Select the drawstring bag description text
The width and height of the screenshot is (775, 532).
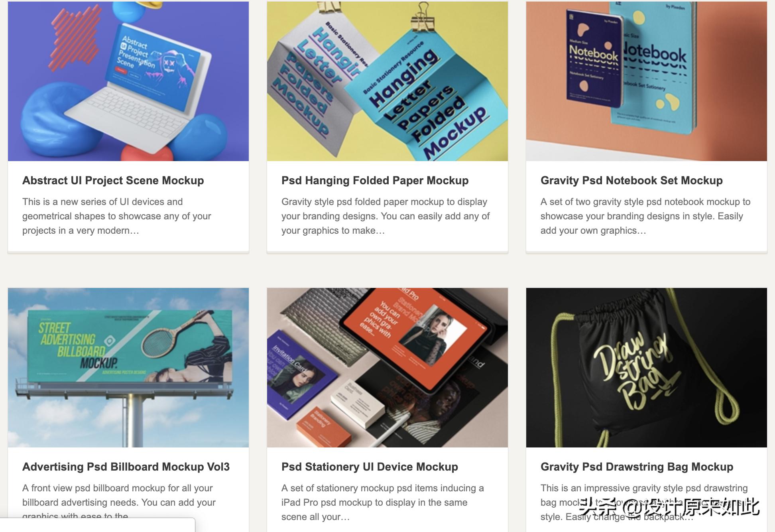(x=644, y=502)
